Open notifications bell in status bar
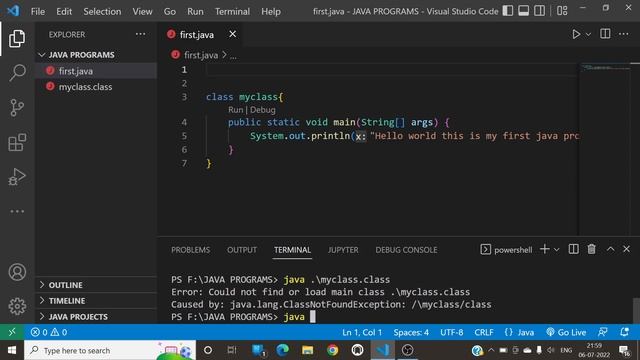The height and width of the screenshot is (360, 640). click(x=624, y=332)
